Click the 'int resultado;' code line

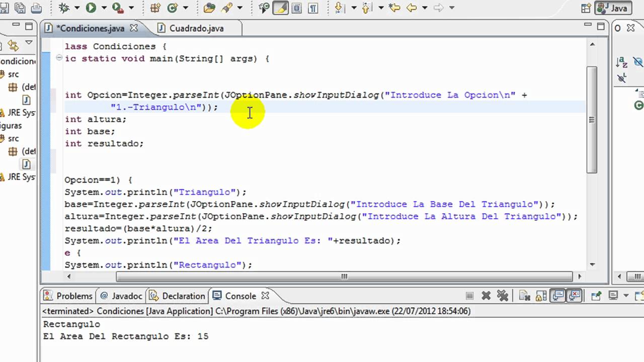(x=104, y=143)
